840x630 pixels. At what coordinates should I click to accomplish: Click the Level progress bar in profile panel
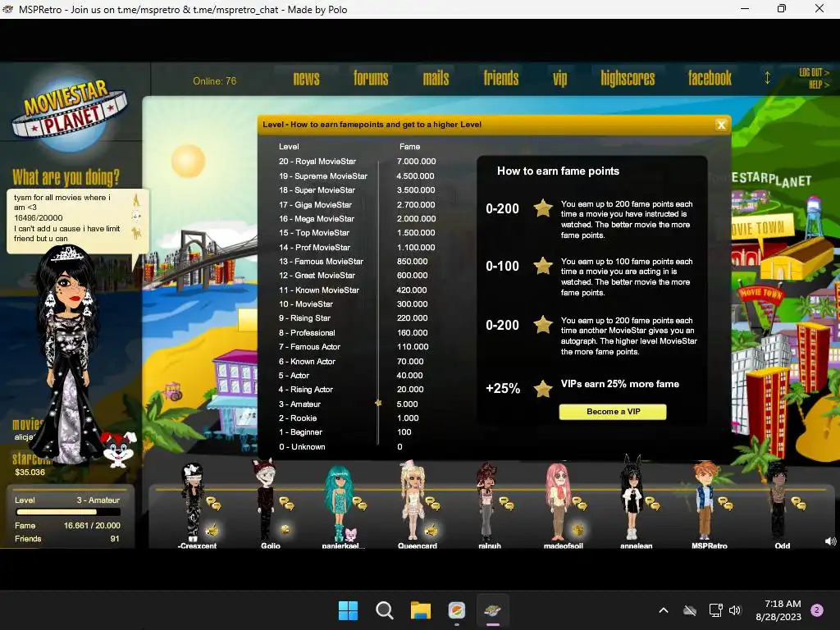coord(68,512)
